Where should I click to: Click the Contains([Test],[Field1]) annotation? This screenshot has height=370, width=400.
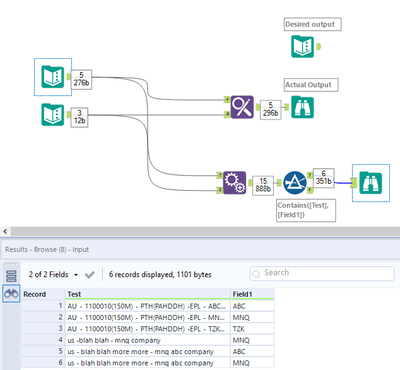point(306,210)
